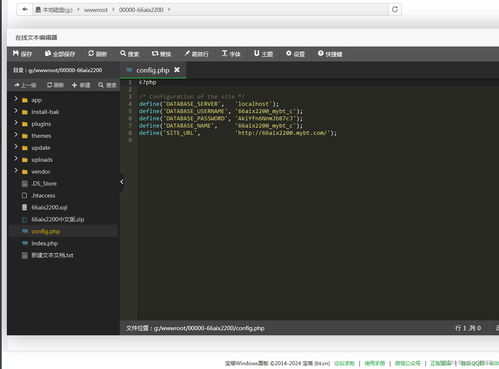Click the SITE_URL define line

238,133
